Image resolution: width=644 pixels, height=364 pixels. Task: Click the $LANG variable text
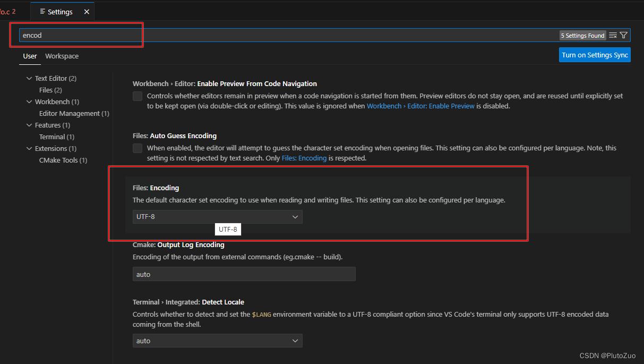pyautogui.click(x=261, y=314)
